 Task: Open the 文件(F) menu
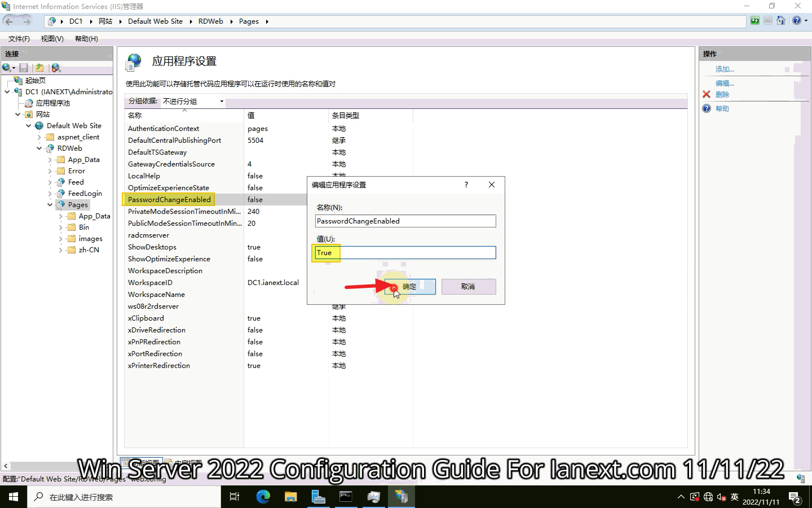pyautogui.click(x=19, y=38)
